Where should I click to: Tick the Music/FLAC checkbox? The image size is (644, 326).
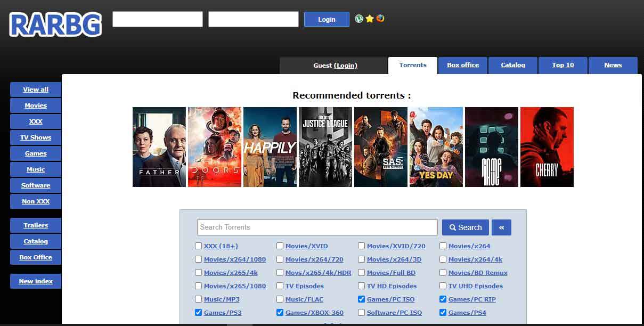tap(280, 299)
